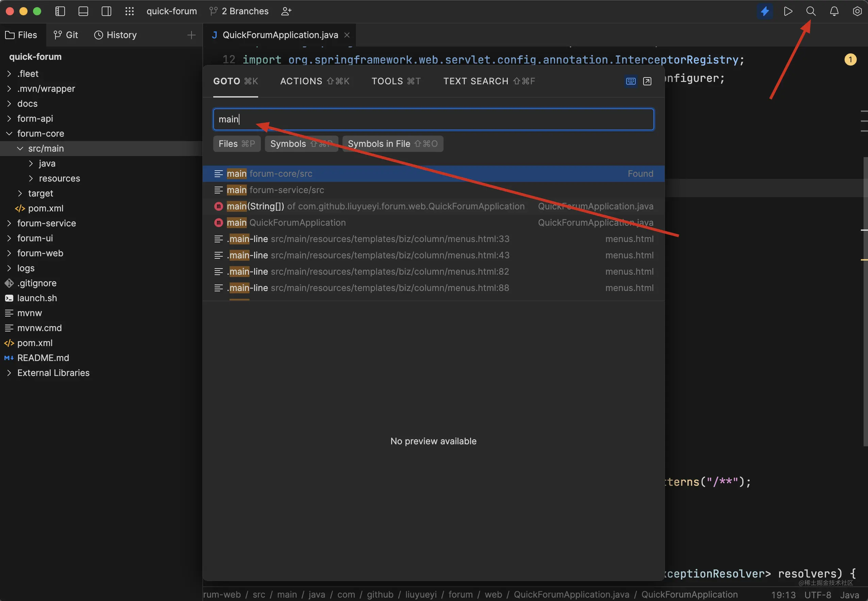Toggle the left panel layout icon
868x601 pixels.
tap(60, 11)
